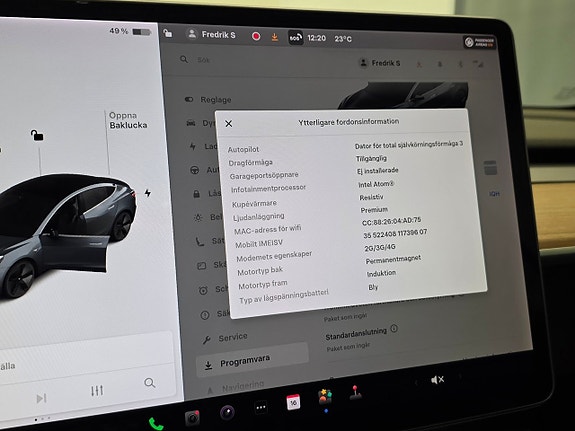This screenshot has height=431, width=575.
Task: Select the Programvara menu item
Action: point(252,361)
